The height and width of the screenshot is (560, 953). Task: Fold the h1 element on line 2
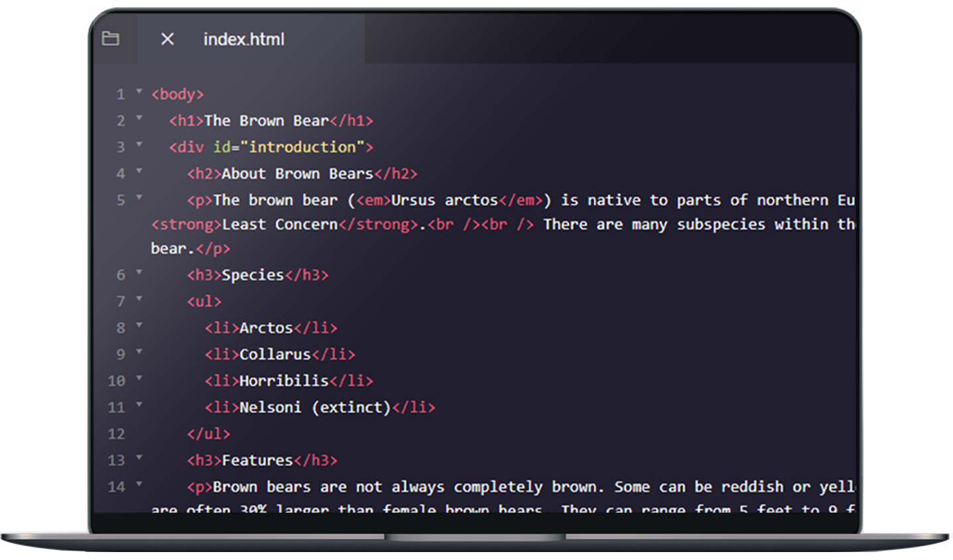pos(139,118)
